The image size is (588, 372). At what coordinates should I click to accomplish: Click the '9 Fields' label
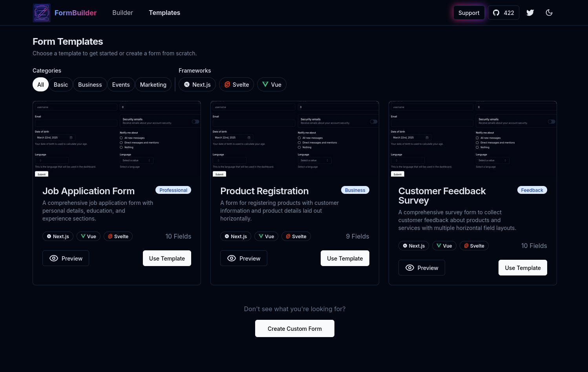click(358, 236)
